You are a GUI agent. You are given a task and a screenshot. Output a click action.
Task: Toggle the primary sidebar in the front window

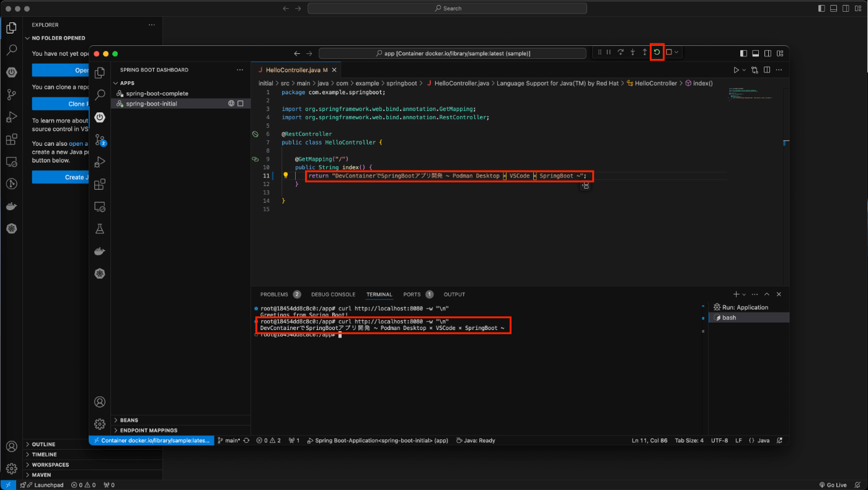[743, 53]
